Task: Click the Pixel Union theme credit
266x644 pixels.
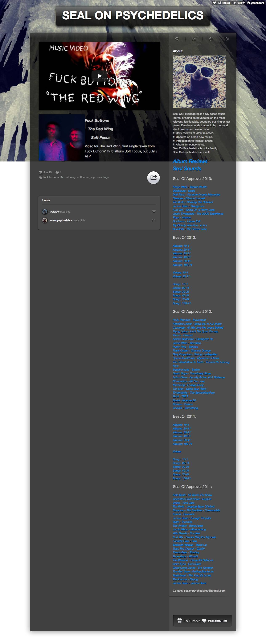Action: tap(217, 621)
